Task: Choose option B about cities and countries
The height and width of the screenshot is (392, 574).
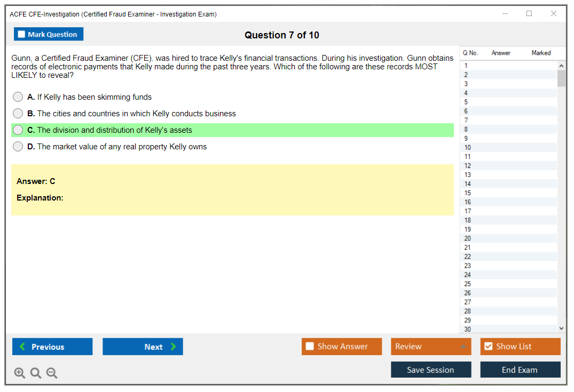Action: click(x=18, y=114)
